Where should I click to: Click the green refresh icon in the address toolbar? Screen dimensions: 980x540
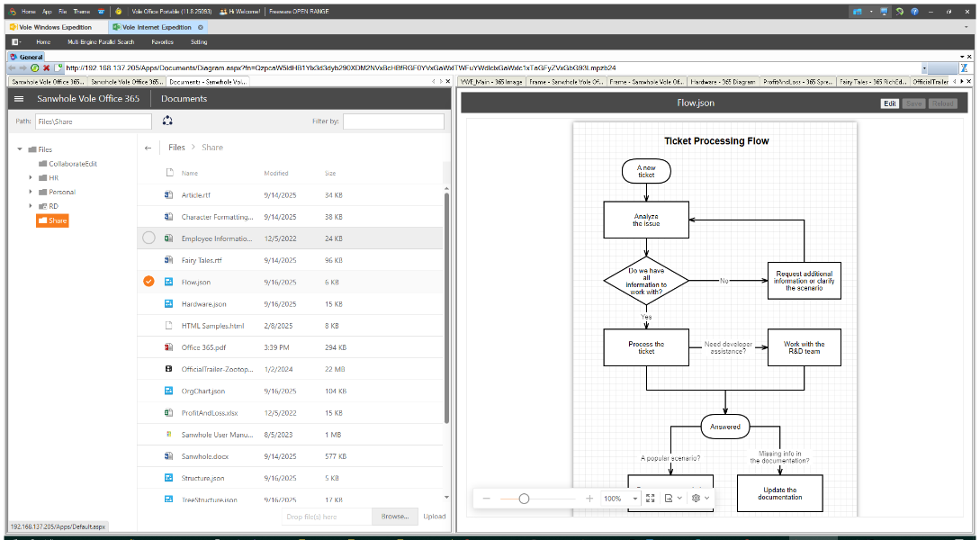[x=35, y=67]
